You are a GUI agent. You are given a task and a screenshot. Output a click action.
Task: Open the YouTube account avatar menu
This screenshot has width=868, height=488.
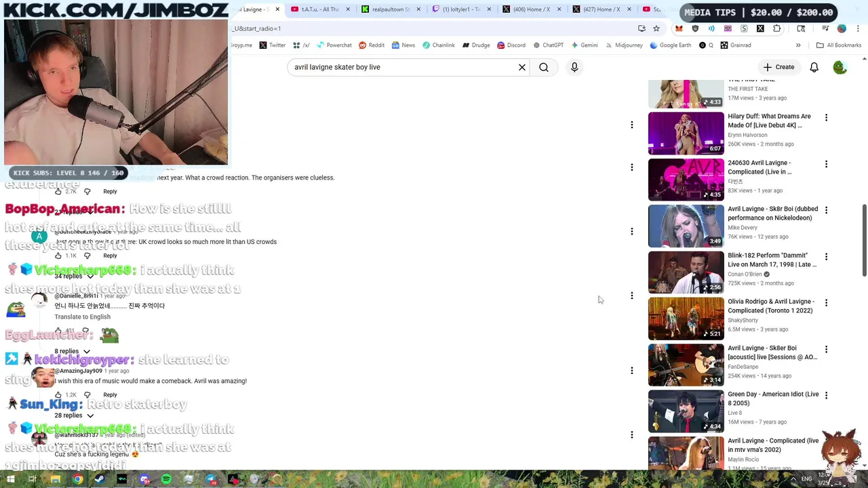coord(840,67)
